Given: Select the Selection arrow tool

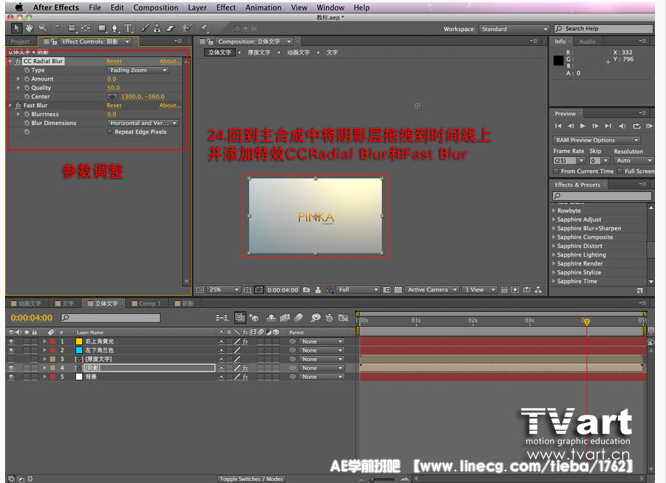Looking at the screenshot, I should click(16, 28).
